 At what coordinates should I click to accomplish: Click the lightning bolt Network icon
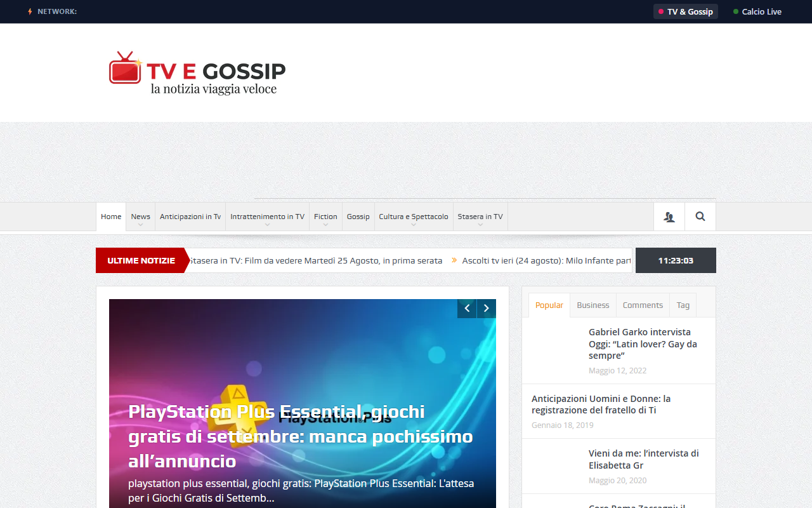point(30,11)
